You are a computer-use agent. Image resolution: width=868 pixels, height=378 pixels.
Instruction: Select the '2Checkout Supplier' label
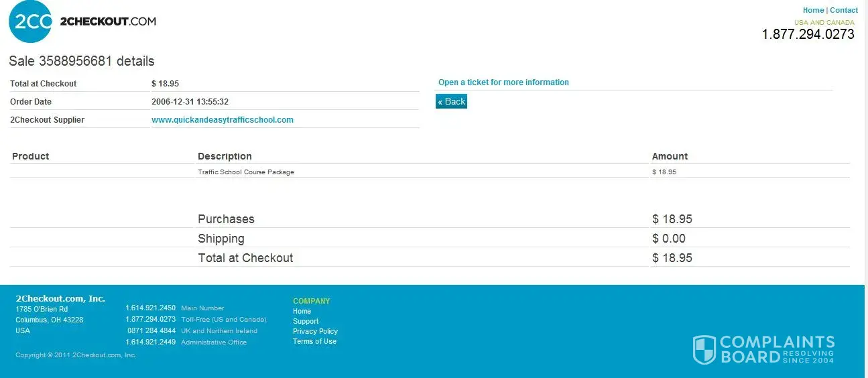[48, 120]
